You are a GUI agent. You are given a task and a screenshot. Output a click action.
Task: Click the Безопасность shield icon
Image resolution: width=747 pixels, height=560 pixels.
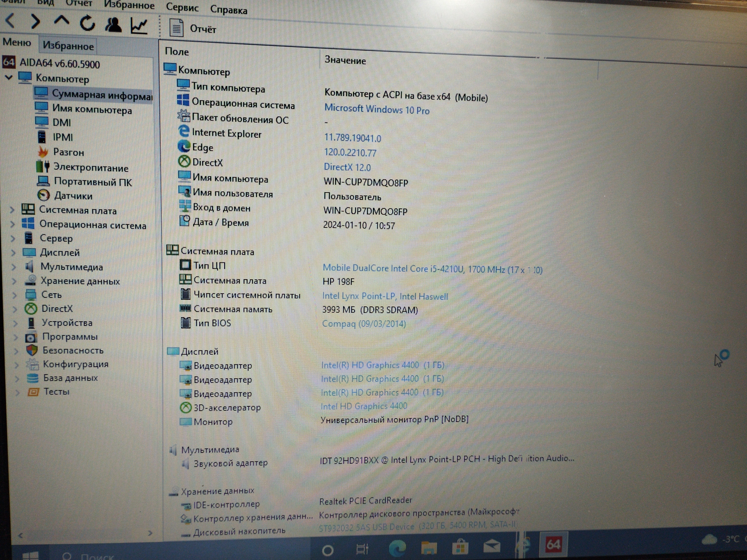[32, 350]
